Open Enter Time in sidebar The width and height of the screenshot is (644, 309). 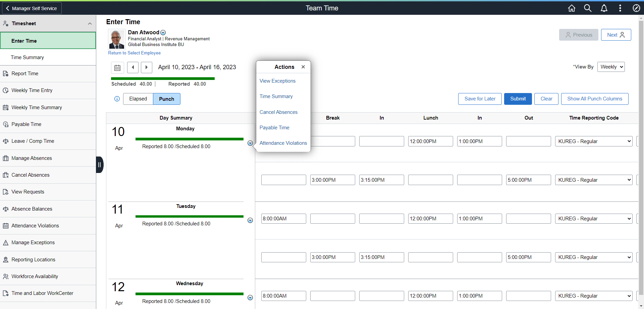pos(48,41)
